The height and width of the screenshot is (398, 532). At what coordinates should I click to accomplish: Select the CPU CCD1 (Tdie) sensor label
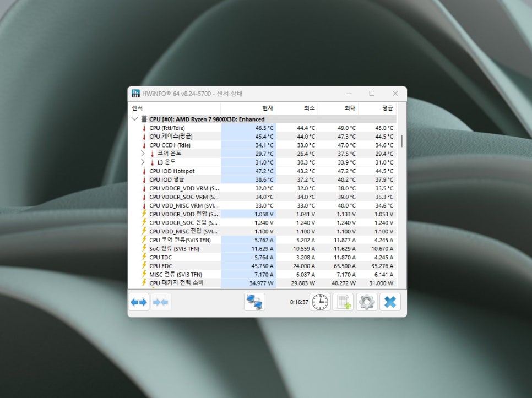pos(170,145)
